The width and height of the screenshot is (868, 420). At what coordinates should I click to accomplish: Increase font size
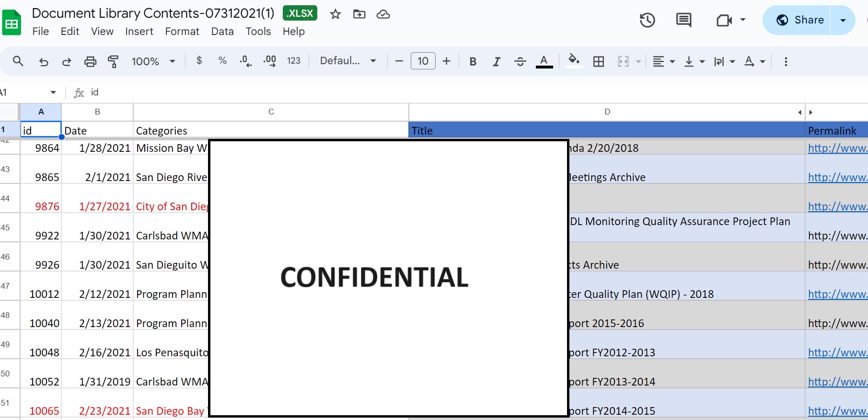447,61
